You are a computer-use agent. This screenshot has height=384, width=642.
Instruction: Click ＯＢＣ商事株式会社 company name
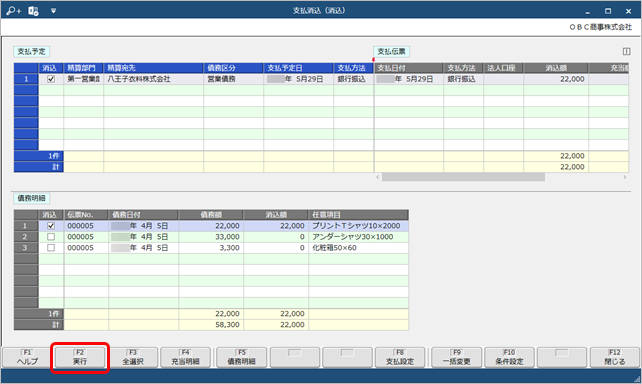pyautogui.click(x=601, y=27)
